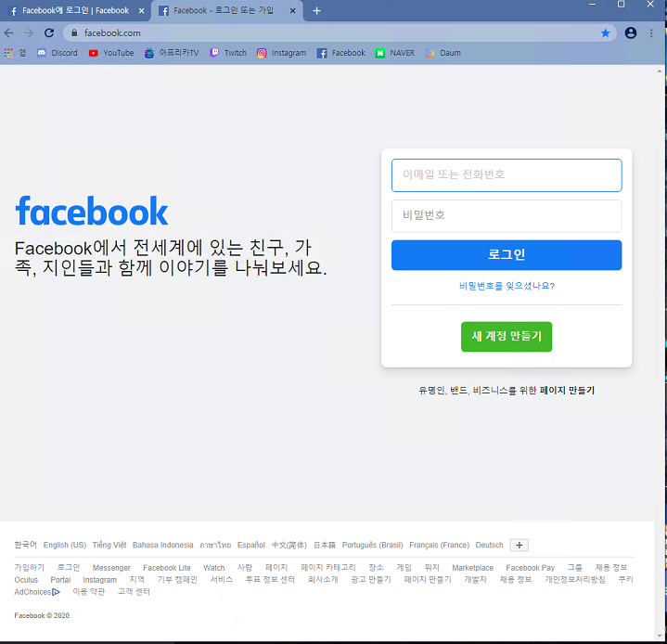
Task: Click the 가입하기 footer link
Action: tap(30, 567)
